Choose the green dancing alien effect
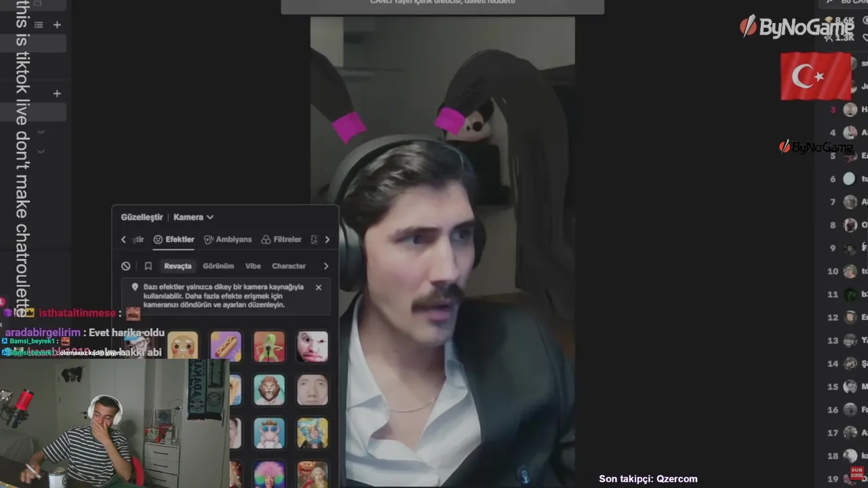Screen dimensions: 868x488 (269, 346)
